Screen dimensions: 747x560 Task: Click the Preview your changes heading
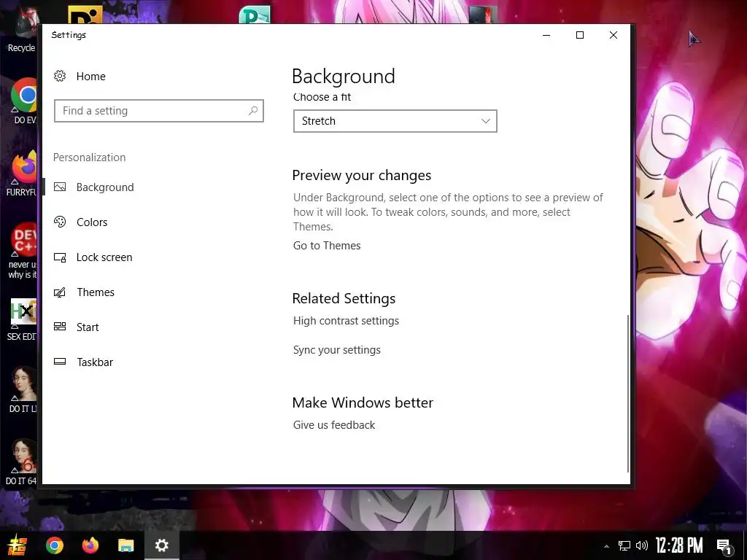(362, 175)
